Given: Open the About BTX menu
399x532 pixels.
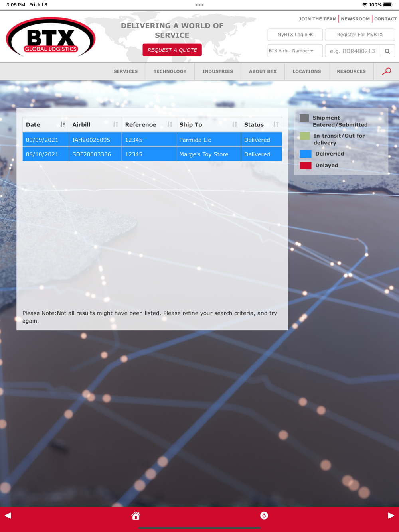Looking at the screenshot, I should click(263, 71).
